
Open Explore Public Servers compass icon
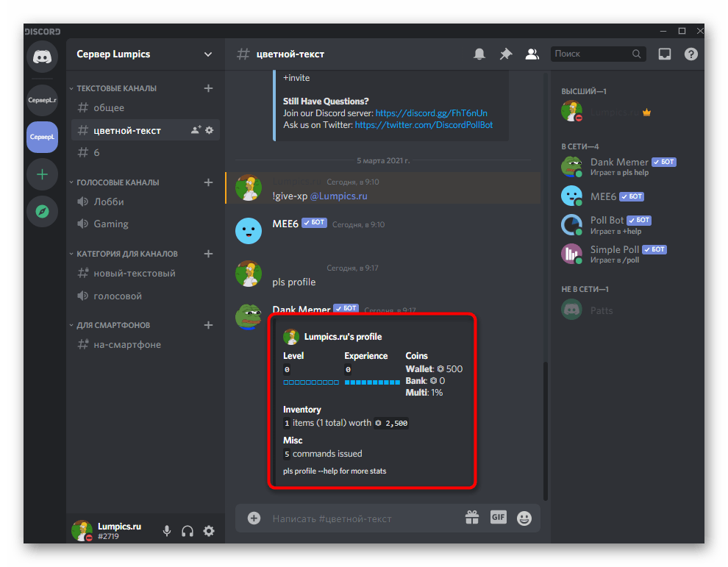coord(42,213)
